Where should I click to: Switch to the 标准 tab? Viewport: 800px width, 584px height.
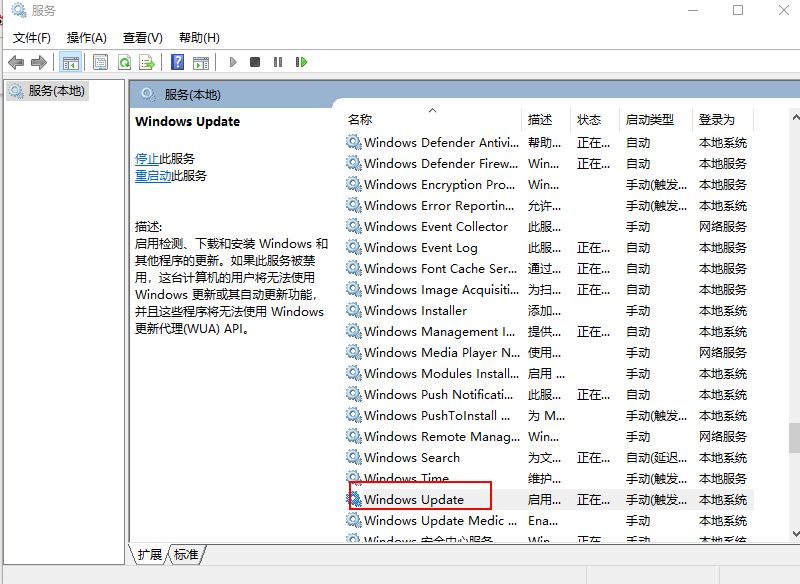[186, 554]
